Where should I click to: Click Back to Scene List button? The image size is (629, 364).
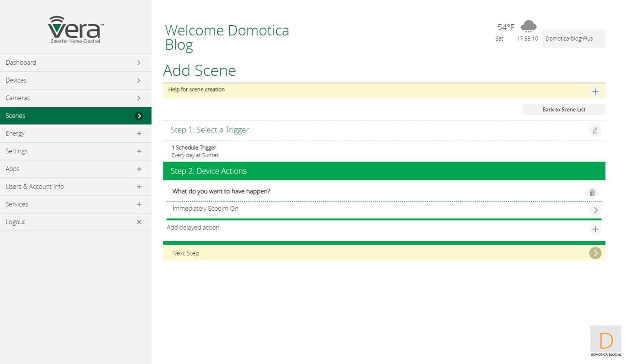pyautogui.click(x=564, y=109)
